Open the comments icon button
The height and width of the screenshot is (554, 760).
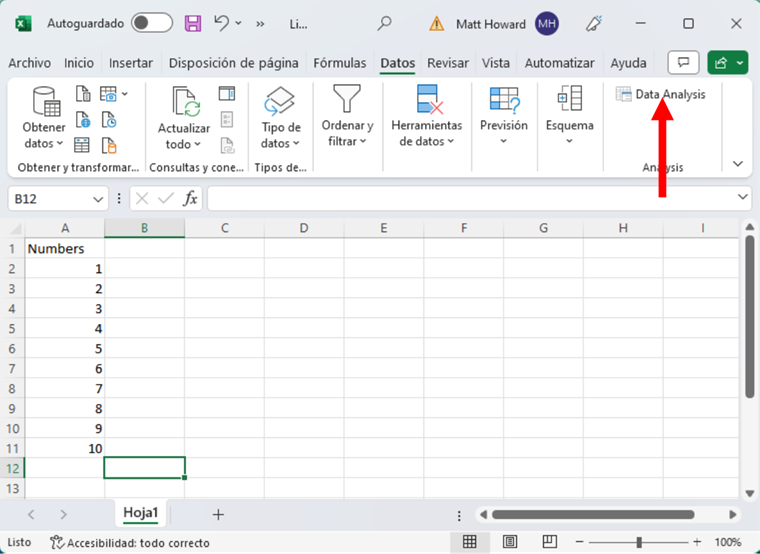[683, 62]
